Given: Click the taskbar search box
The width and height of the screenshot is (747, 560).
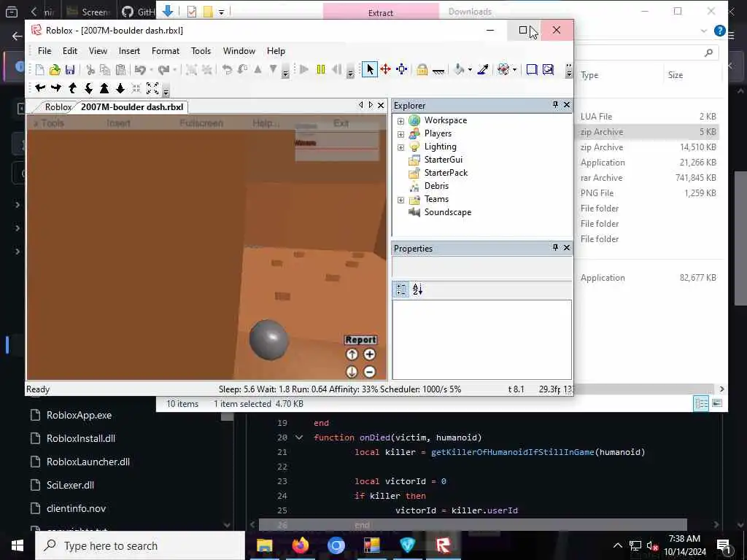Looking at the screenshot, I should click(140, 545).
